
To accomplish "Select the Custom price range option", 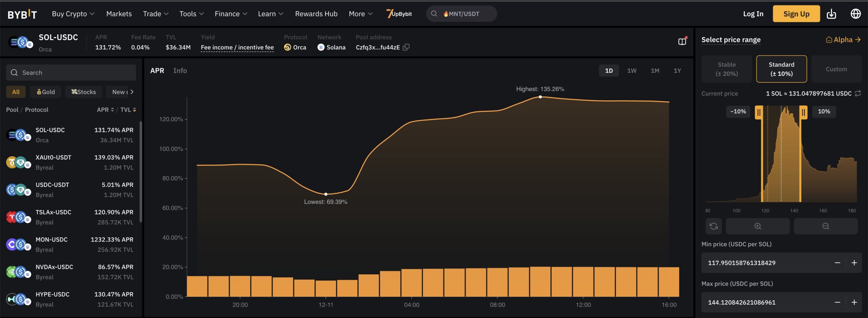I will tap(836, 69).
